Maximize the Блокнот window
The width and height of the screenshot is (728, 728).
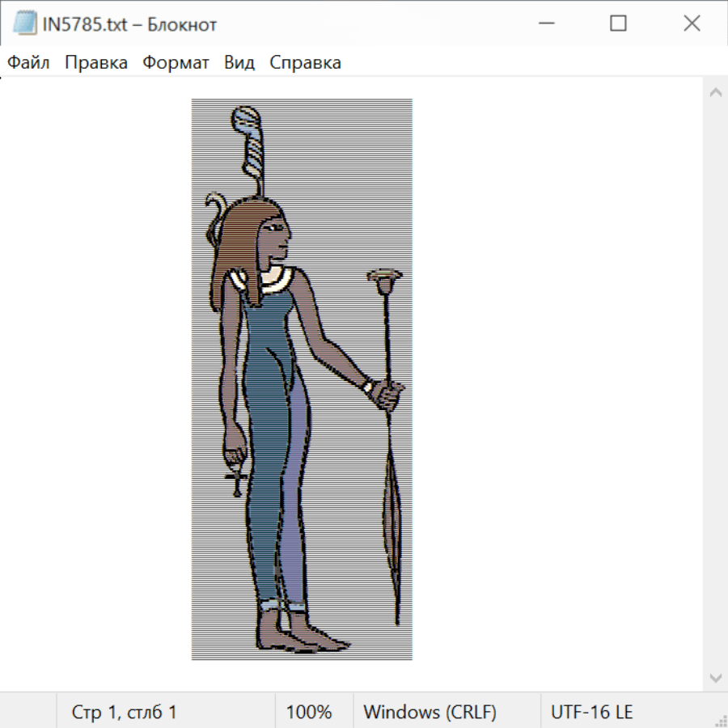(x=618, y=24)
